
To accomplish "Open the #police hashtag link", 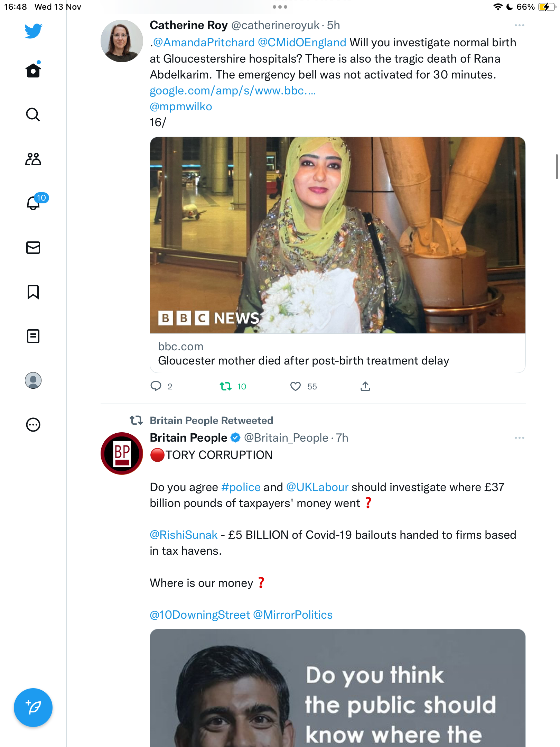I will pyautogui.click(x=241, y=487).
